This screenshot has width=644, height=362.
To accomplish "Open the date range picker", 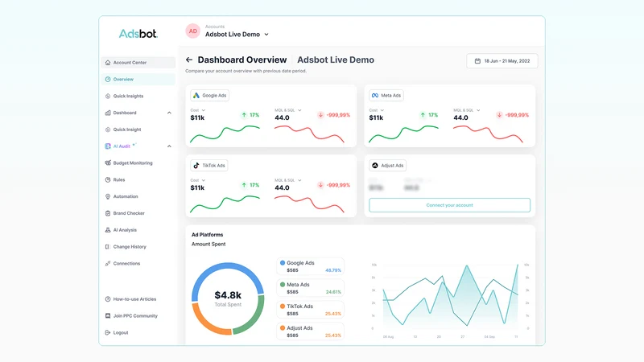I will [x=502, y=61].
